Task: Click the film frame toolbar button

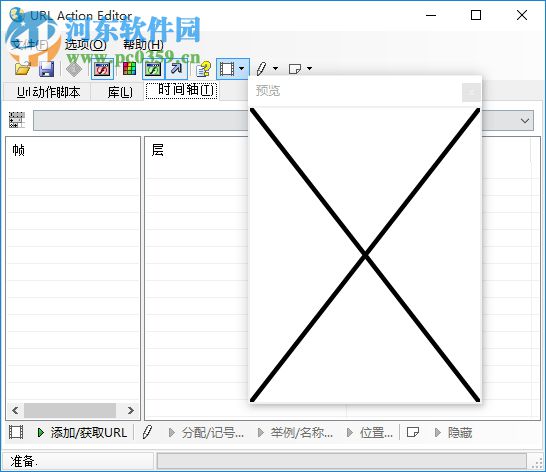Action: (227, 69)
